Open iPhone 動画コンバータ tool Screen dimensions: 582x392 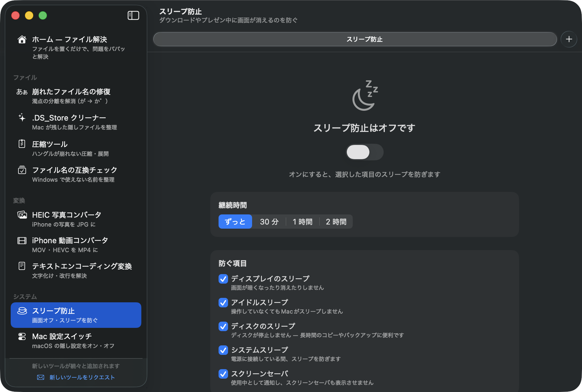pyautogui.click(x=76, y=245)
